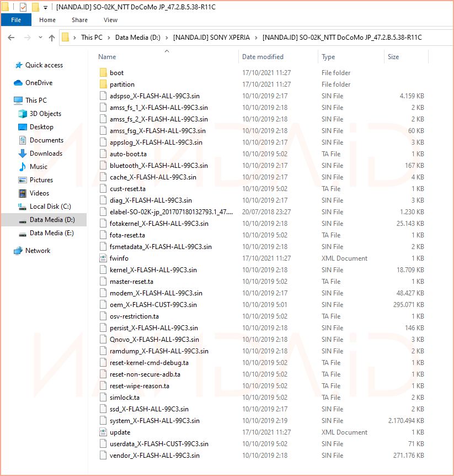Open the File menu
Image resolution: width=454 pixels, height=476 pixels.
16,20
